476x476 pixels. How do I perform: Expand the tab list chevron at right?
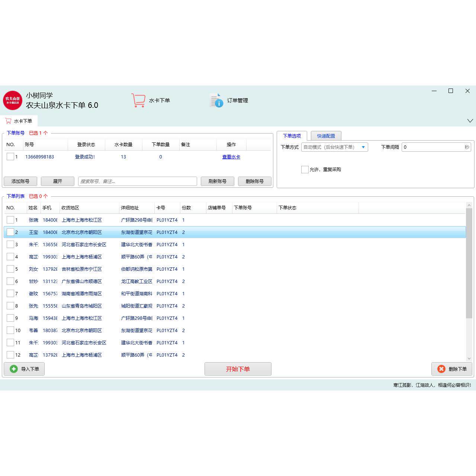470,121
